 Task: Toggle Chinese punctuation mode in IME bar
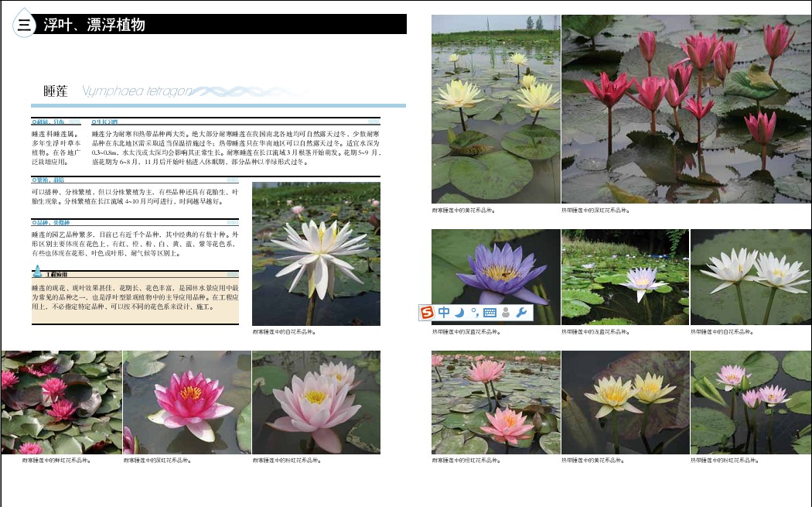tap(474, 313)
